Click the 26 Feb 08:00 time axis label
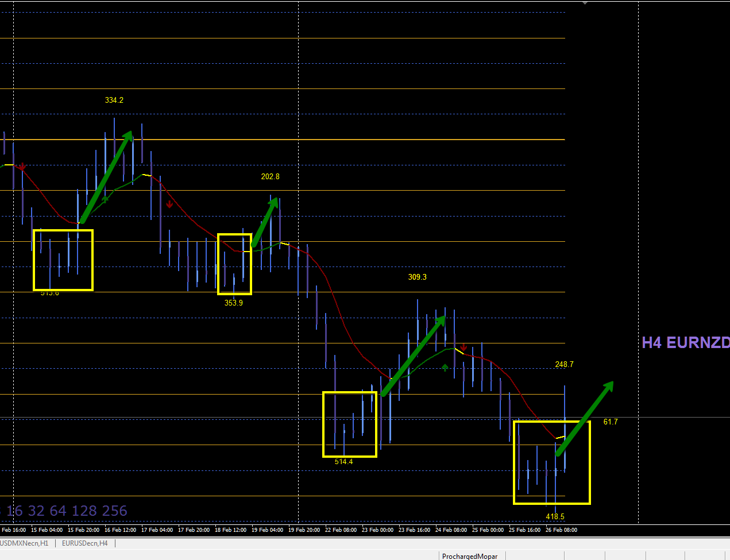Screen dimensions: 730x560 (562, 530)
